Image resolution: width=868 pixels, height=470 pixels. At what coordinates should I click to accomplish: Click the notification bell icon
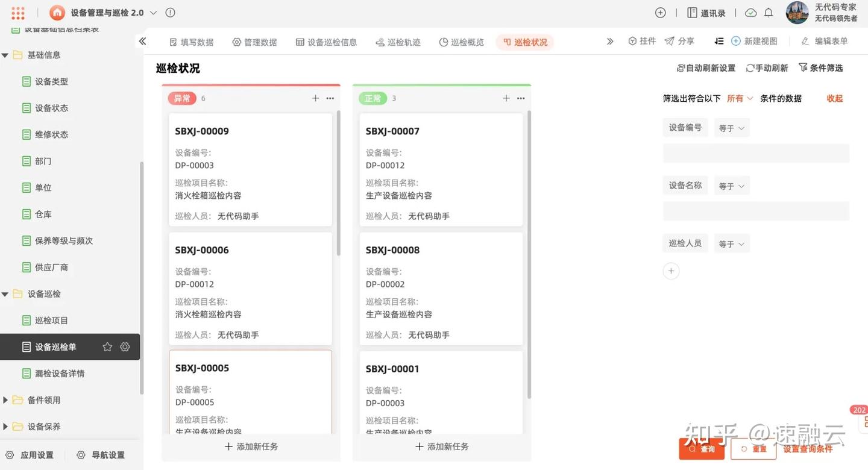point(769,11)
